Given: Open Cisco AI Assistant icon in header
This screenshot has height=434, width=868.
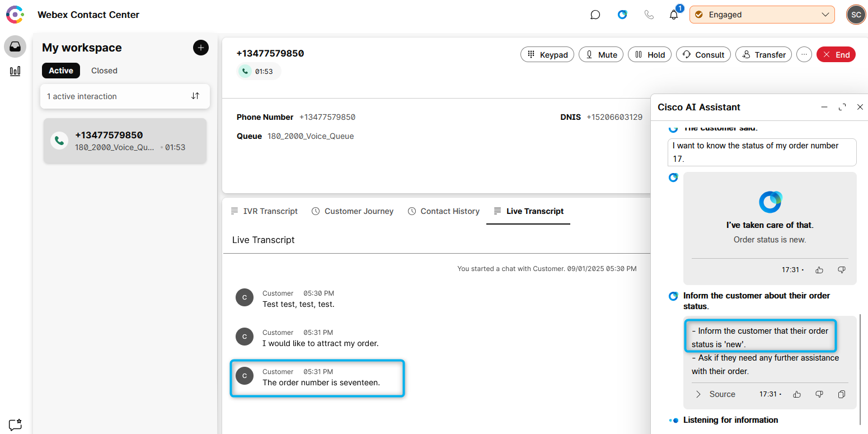Looking at the screenshot, I should pos(622,15).
